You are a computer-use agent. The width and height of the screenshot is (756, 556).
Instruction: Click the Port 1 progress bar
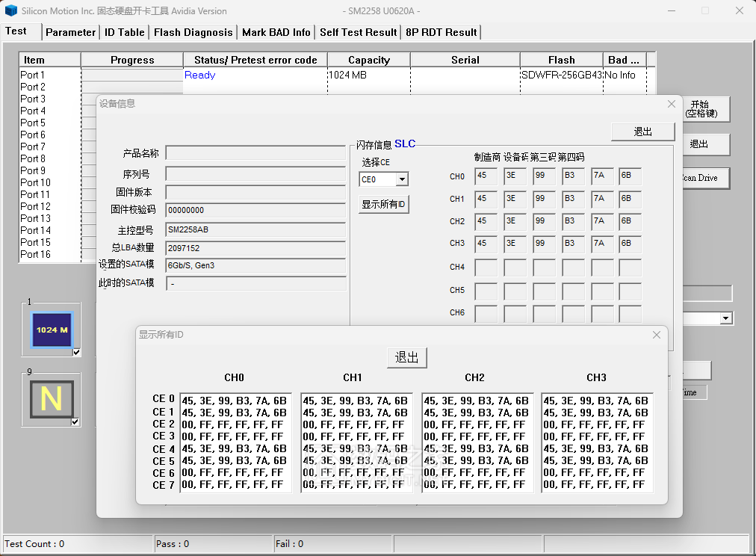pyautogui.click(x=132, y=75)
